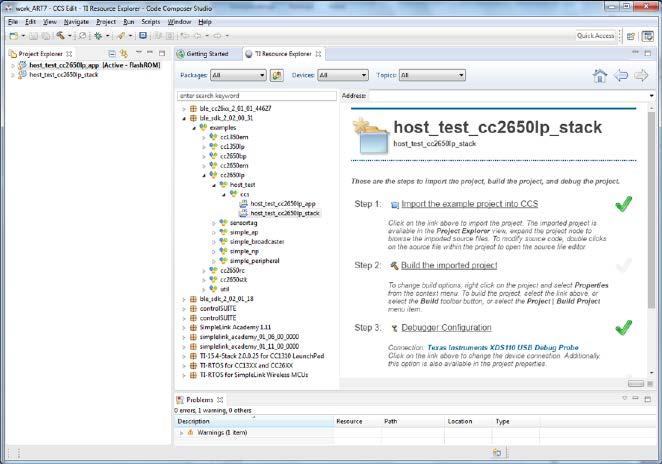This screenshot has width=662, height=464.
Task: Toggle Link with Editor in Project Explorer
Action: tap(124, 54)
